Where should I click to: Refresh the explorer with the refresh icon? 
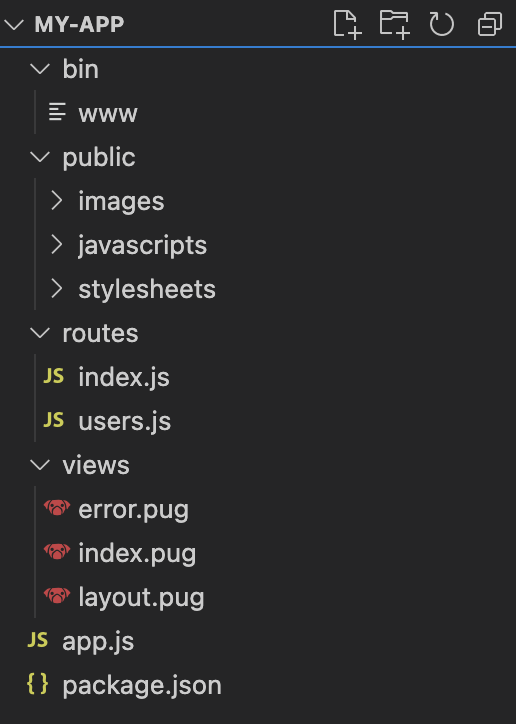(x=442, y=24)
